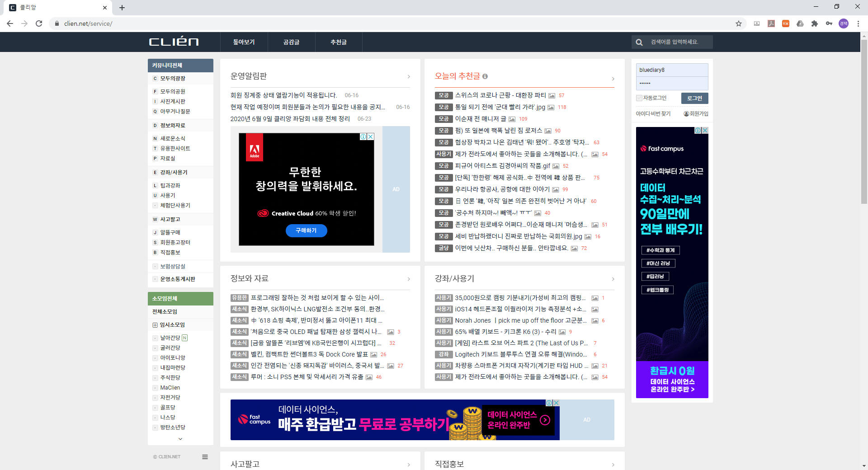Viewport: 868px width, 470px height.
Task: Click the username field showing bluediary8
Action: pyautogui.click(x=672, y=70)
